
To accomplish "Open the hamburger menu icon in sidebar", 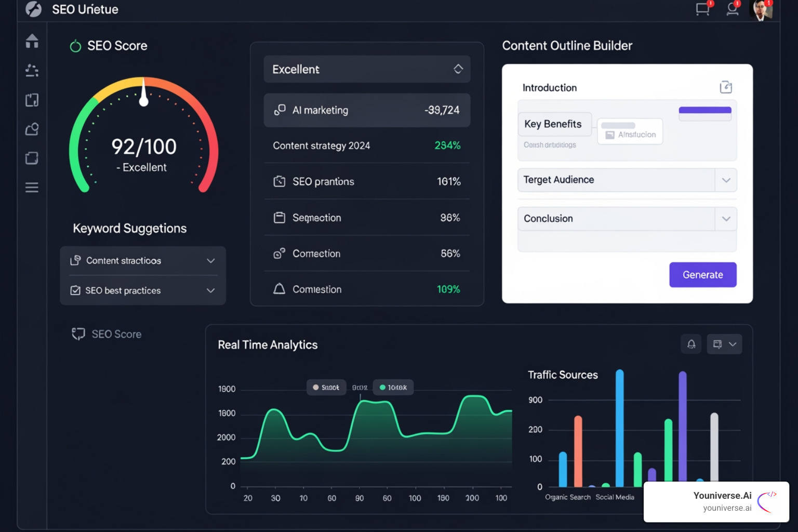I will pyautogui.click(x=32, y=188).
